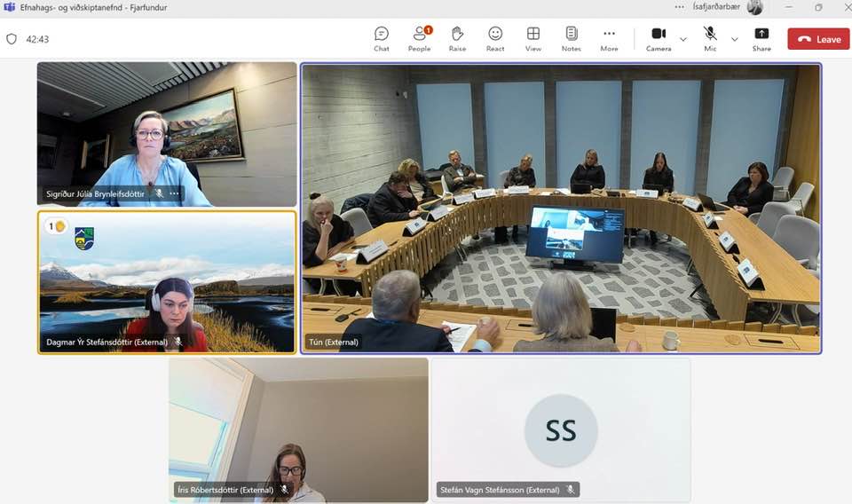Open the profile picture in title bar
This screenshot has height=504, width=852.
point(754,7)
